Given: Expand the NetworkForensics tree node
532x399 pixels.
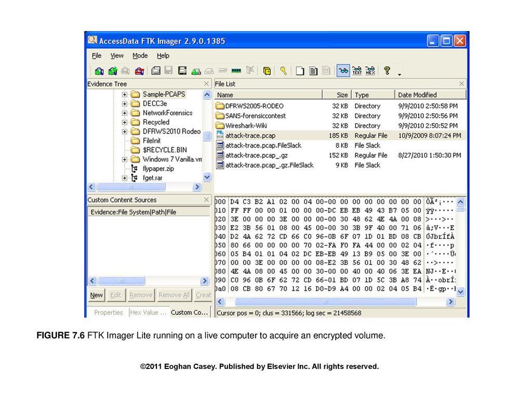Looking at the screenshot, I should point(125,113).
